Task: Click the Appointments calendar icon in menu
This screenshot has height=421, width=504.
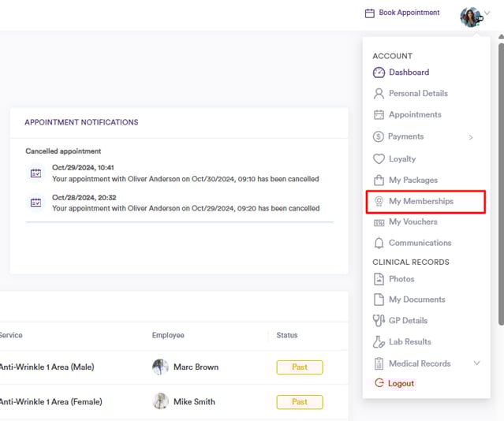Action: pyautogui.click(x=379, y=115)
